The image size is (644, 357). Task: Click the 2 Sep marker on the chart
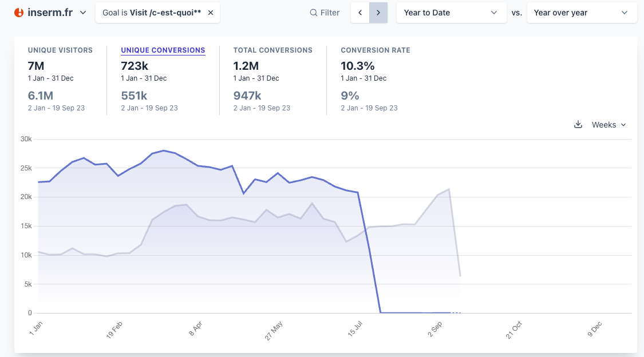436,330
